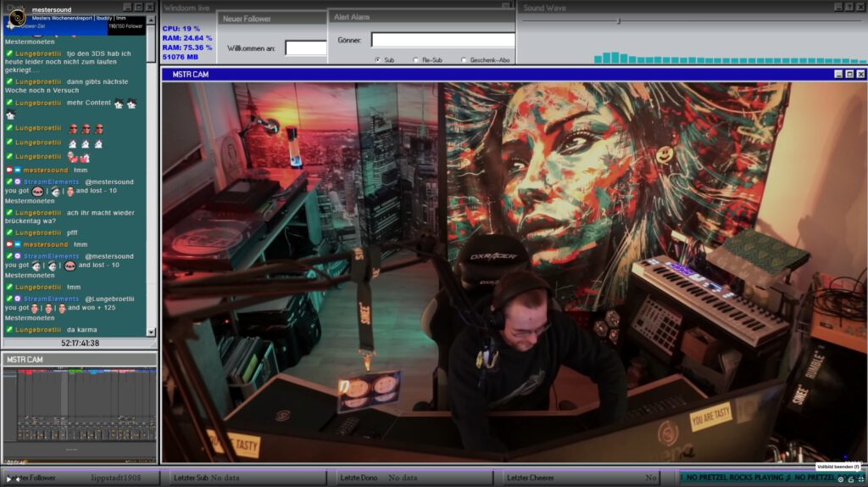The width and height of the screenshot is (868, 487).
Task: Click the Sound Wave slider handle
Action: [618, 21]
